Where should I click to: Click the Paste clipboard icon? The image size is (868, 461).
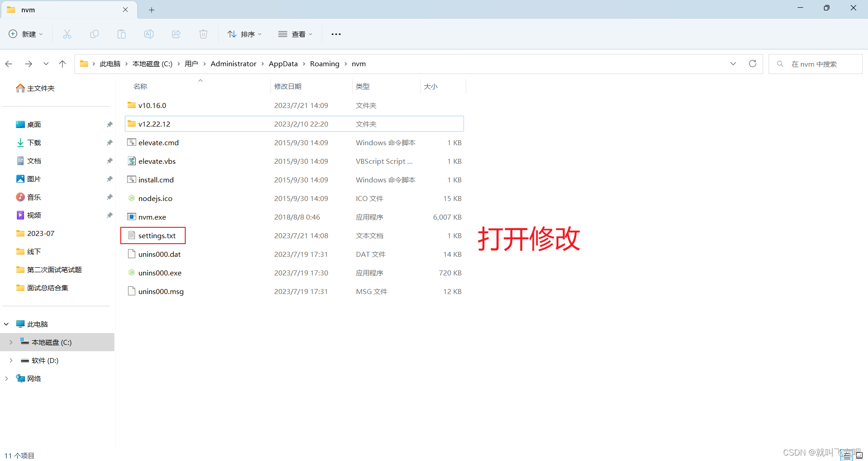pyautogui.click(x=122, y=34)
